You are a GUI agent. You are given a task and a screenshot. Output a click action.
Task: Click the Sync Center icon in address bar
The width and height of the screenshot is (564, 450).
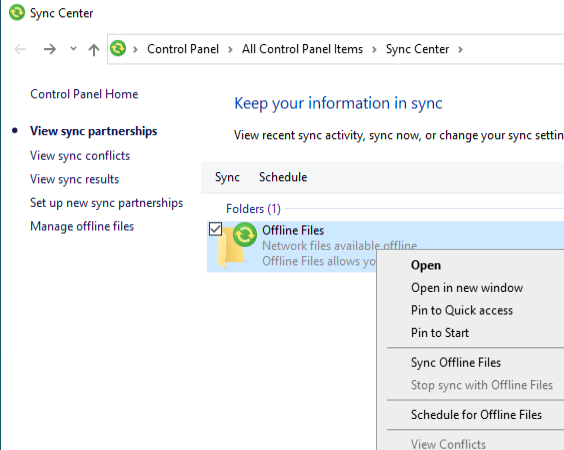pos(118,48)
